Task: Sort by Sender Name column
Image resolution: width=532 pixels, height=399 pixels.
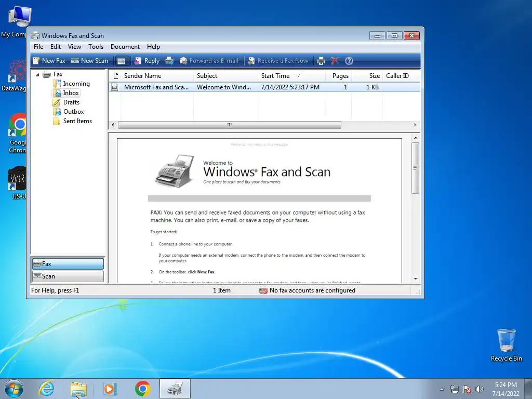Action: 157,76
